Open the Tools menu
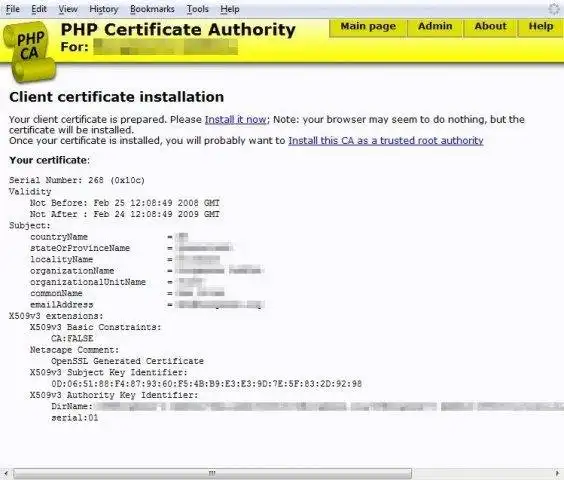The width and height of the screenshot is (564, 480). point(197,9)
